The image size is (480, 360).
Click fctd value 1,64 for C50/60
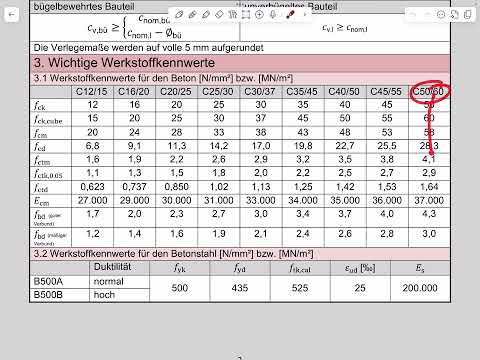point(429,187)
